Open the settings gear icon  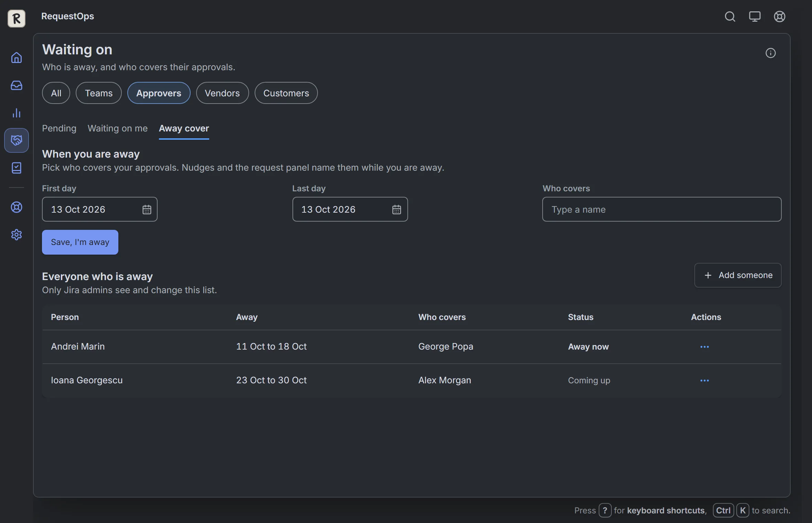17,235
